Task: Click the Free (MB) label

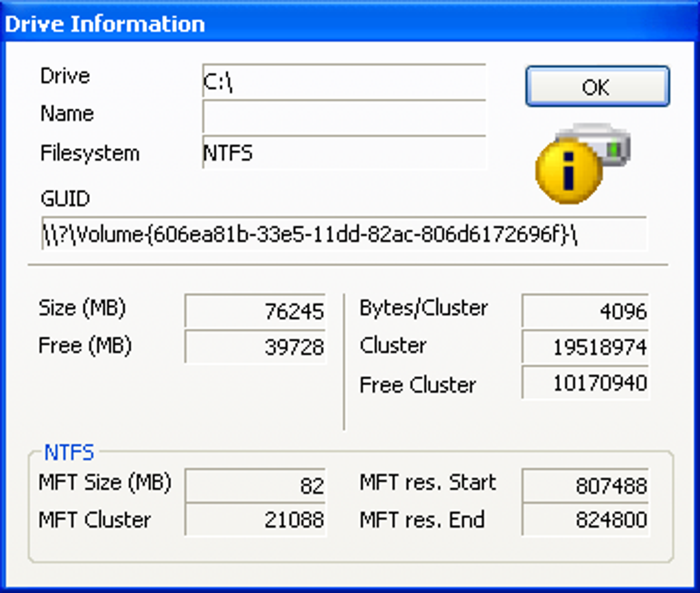Action: coord(85,346)
